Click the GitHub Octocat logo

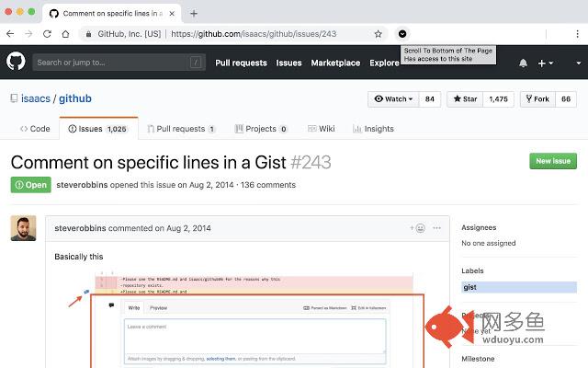tap(16, 62)
